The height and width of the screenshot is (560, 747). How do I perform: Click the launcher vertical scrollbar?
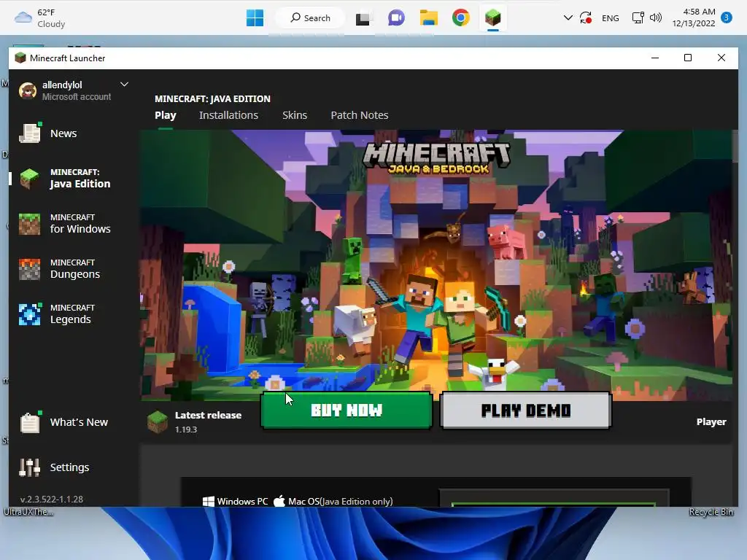735,146
